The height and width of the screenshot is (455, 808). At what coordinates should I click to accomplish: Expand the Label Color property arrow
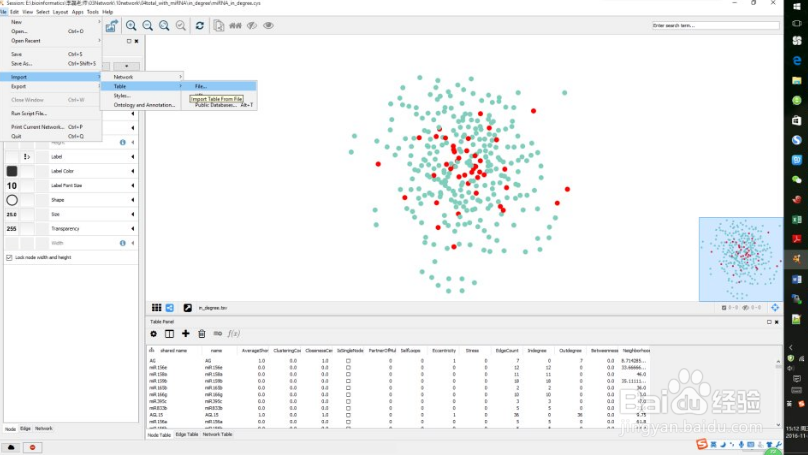[133, 171]
